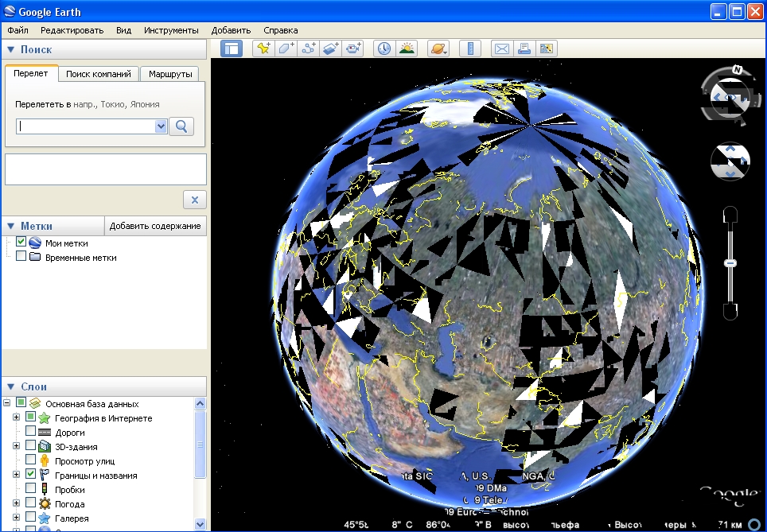Toggle sunlight across the landscape icon

pyautogui.click(x=407, y=49)
